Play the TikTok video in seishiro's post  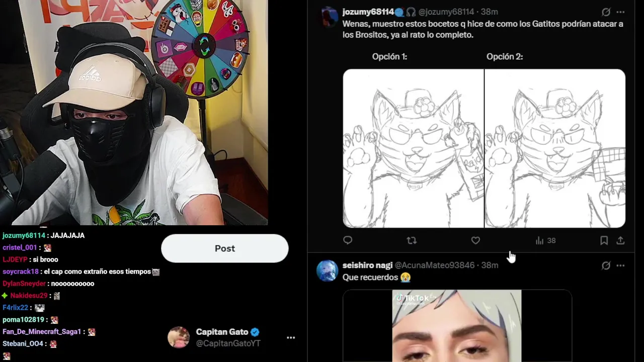[x=457, y=326]
